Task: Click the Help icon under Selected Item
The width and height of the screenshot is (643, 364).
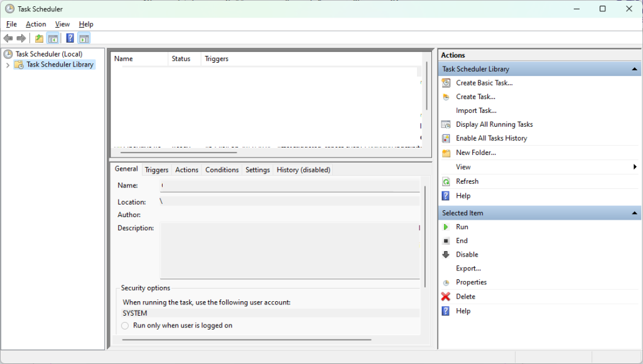Action: [446, 311]
